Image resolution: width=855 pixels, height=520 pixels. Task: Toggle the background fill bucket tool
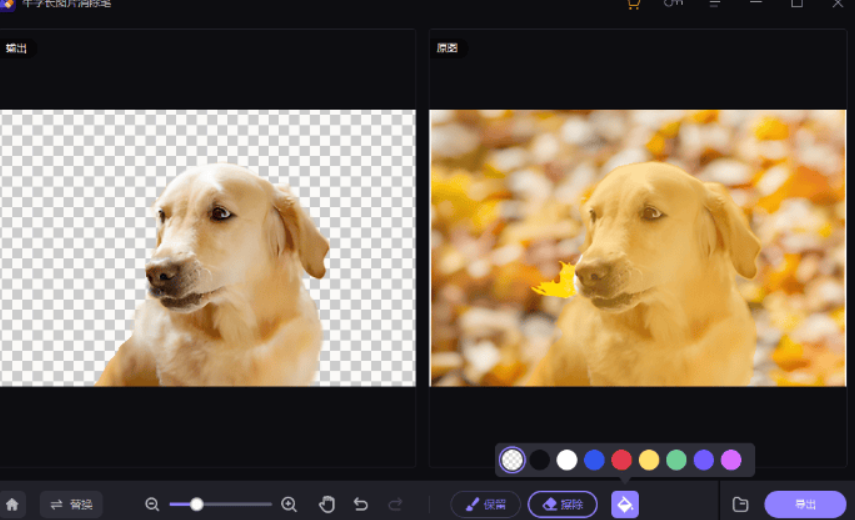pos(625,504)
